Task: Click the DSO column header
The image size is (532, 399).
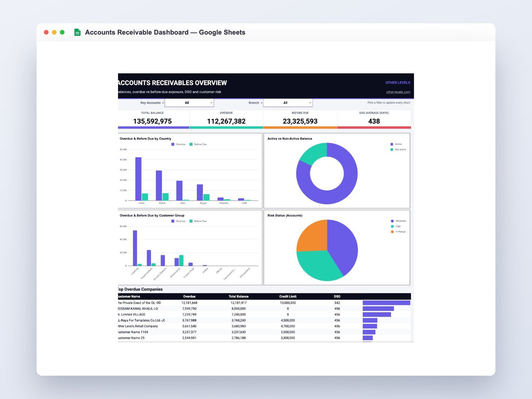Action: tap(337, 296)
